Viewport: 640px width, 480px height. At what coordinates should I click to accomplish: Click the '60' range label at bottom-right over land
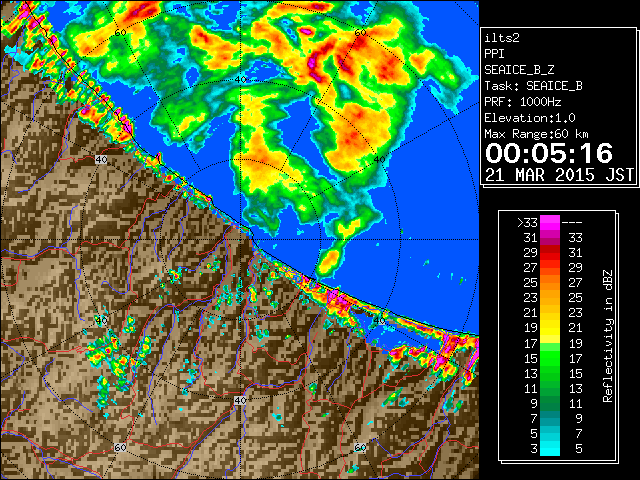click(360, 447)
